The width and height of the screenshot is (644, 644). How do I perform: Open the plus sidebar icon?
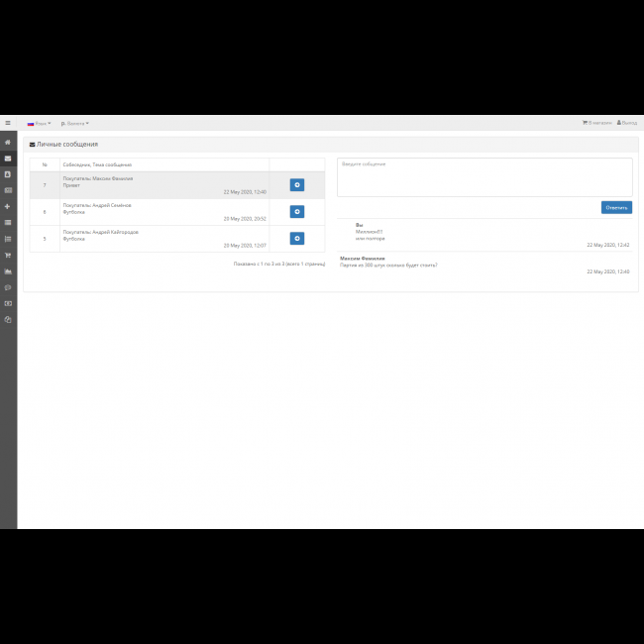(8, 206)
